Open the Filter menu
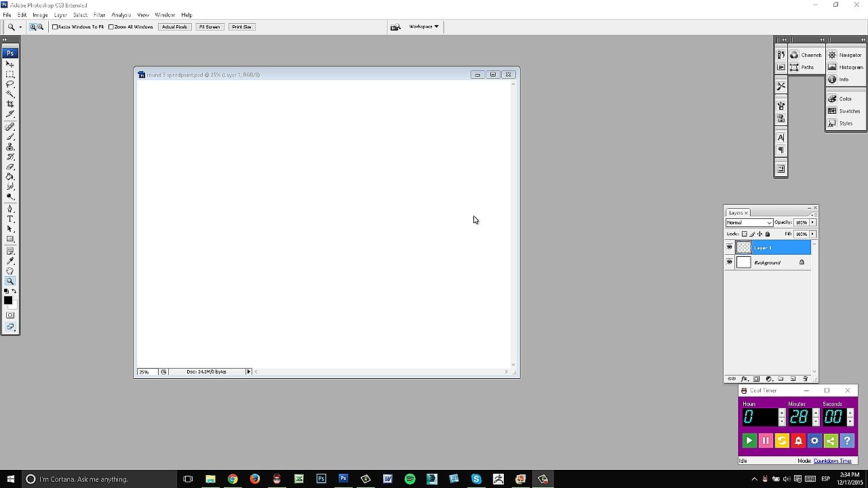868x488 pixels. 99,15
